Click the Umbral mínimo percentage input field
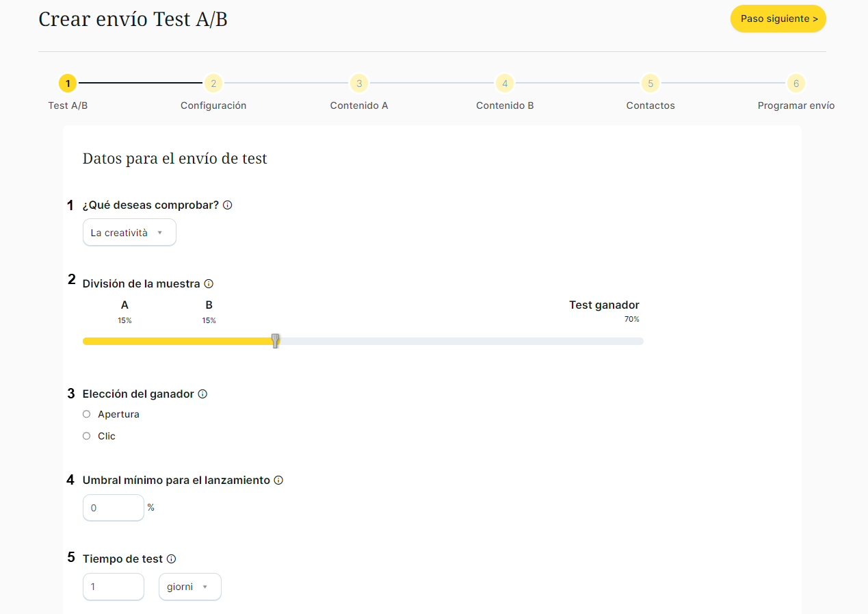868x614 pixels. click(114, 508)
